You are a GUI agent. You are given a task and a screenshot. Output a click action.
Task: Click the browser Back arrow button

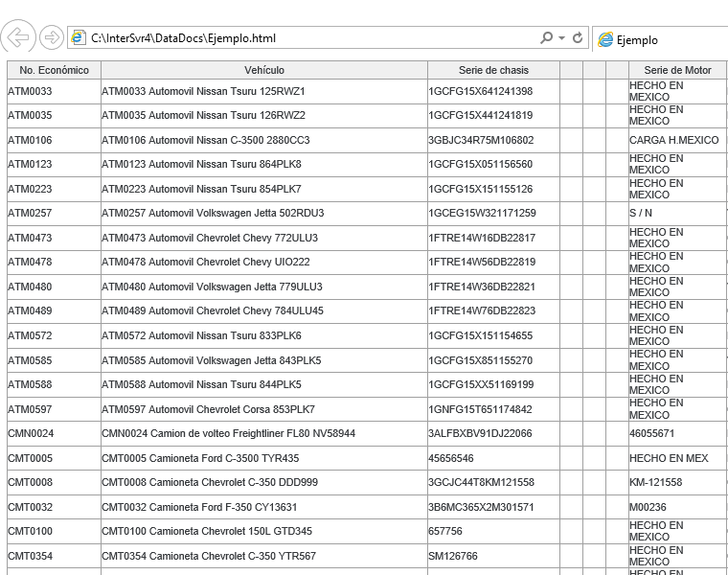(x=18, y=37)
